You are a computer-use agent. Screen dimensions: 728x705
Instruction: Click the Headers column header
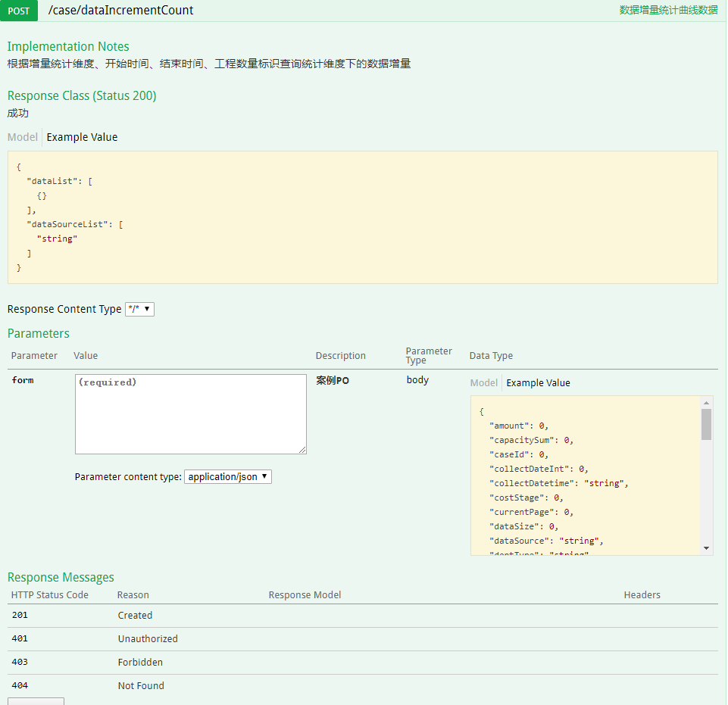pos(642,595)
